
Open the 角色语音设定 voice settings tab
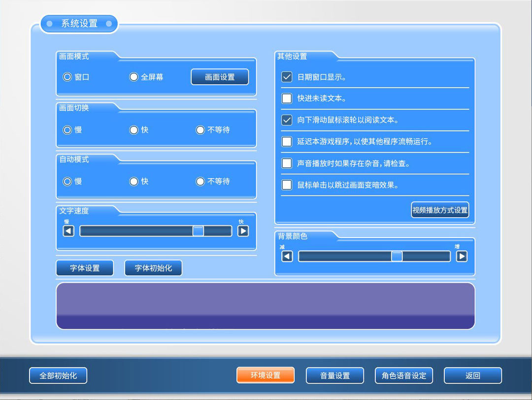403,375
